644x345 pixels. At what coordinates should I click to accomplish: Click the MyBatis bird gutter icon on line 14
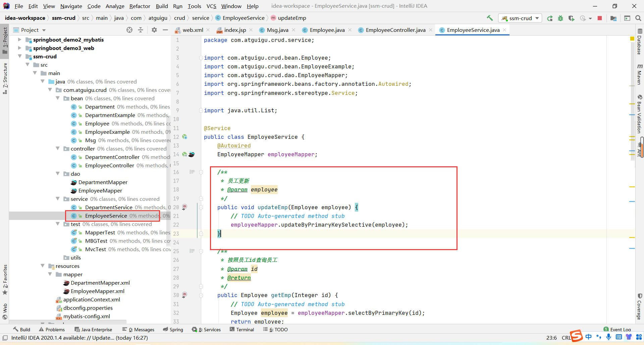192,154
